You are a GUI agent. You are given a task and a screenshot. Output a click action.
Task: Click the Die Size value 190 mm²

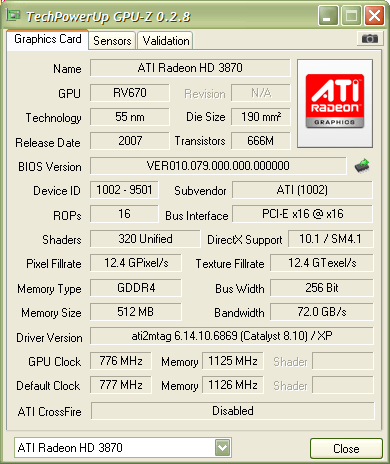(x=261, y=117)
